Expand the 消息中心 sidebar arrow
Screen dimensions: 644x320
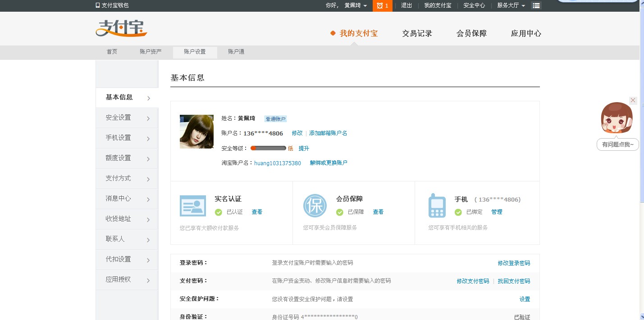click(148, 199)
